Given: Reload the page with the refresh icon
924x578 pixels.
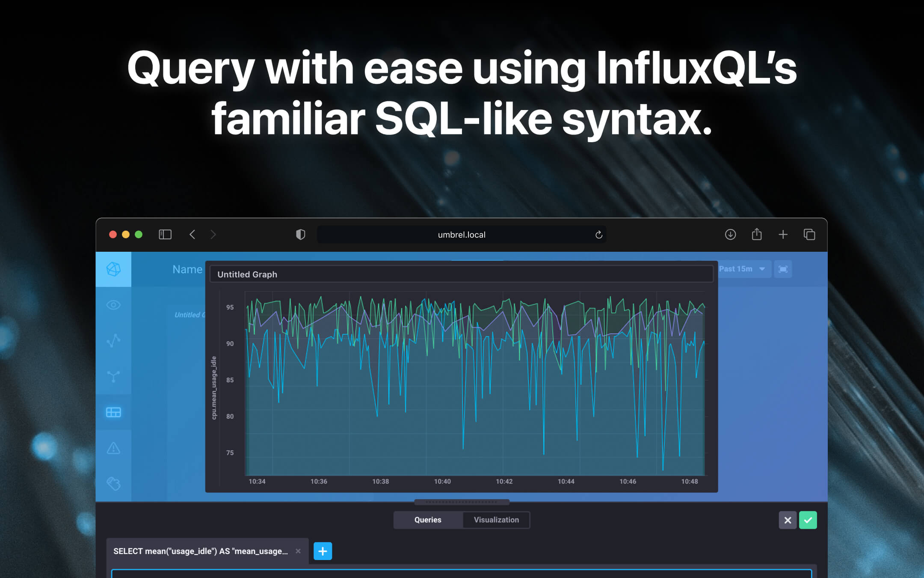Looking at the screenshot, I should [598, 234].
